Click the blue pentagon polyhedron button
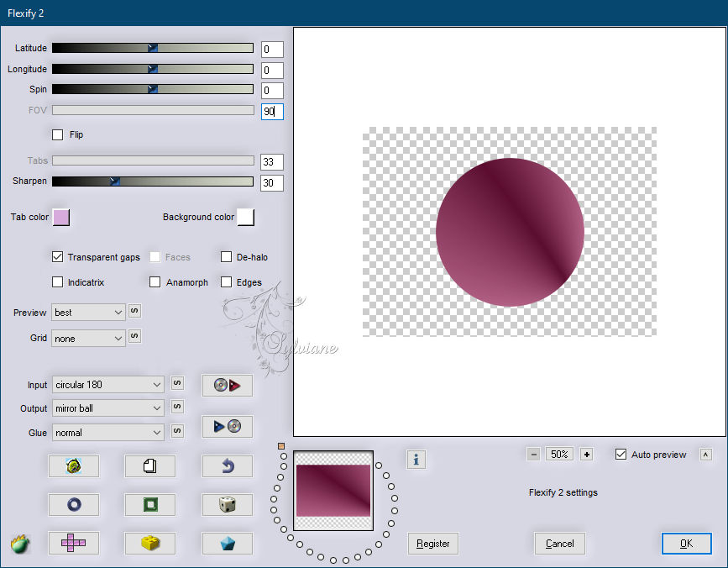This screenshot has height=568, width=728. coord(227,543)
